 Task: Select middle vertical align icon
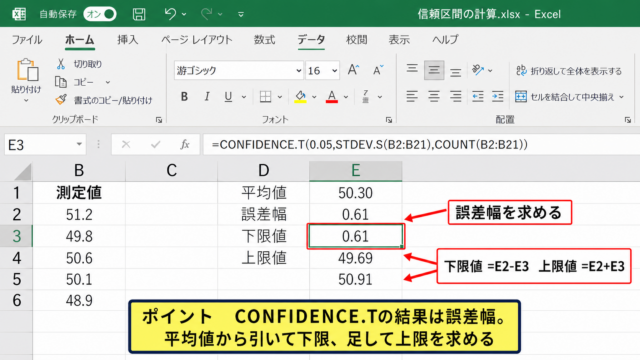tap(434, 70)
